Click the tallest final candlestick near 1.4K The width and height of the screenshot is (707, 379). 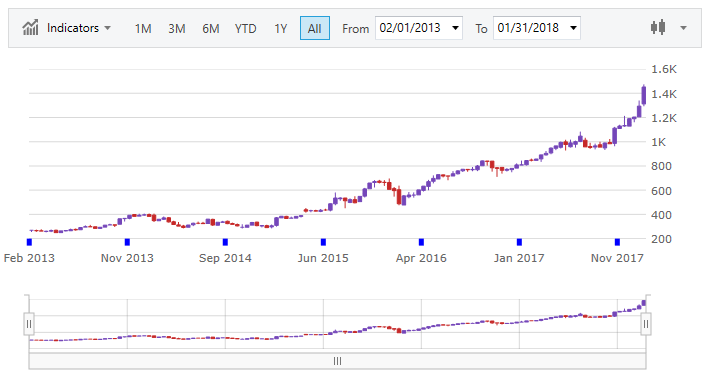644,95
